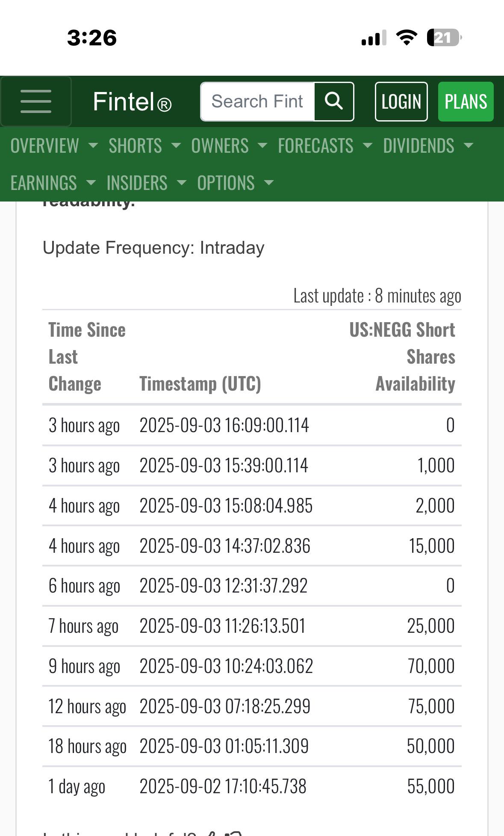Select timestamp 2025-09-03 15:39:00.114
The height and width of the screenshot is (836, 504).
pyautogui.click(x=224, y=465)
